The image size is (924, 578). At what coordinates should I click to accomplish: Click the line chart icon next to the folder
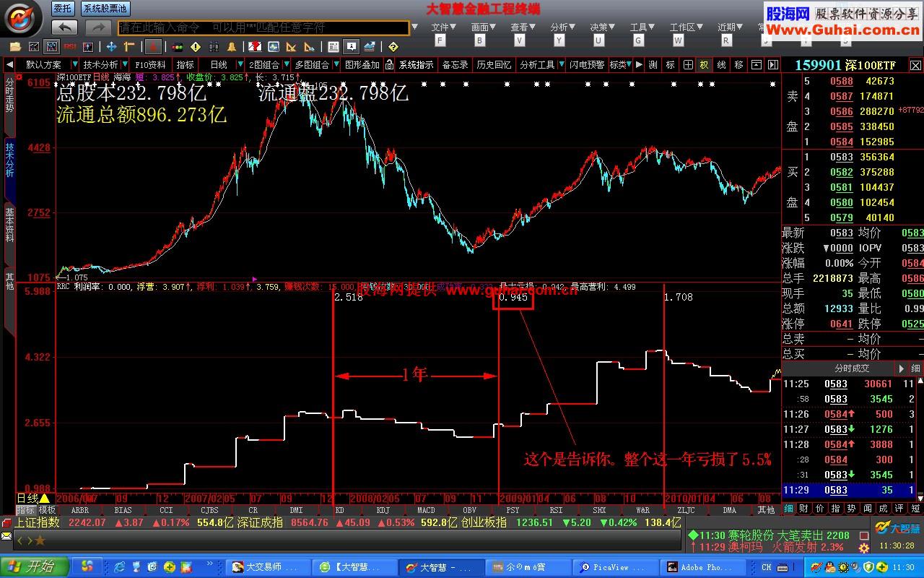(34, 47)
